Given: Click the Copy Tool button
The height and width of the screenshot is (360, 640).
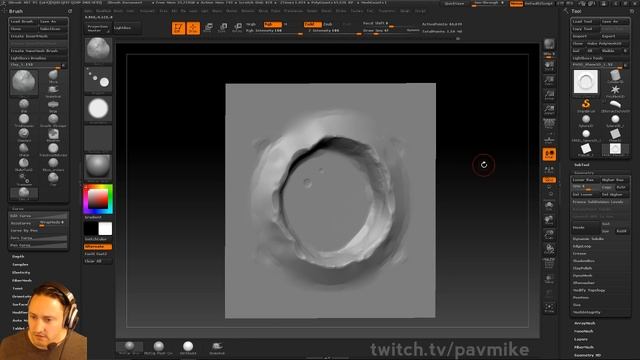Looking at the screenshot, I should pos(585,29).
